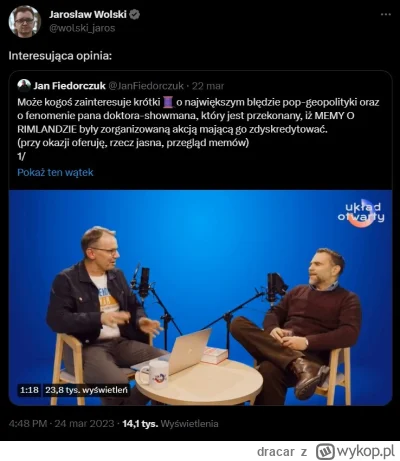Open the three-dot more options menu
This screenshot has height=461, width=400.
tap(386, 14)
